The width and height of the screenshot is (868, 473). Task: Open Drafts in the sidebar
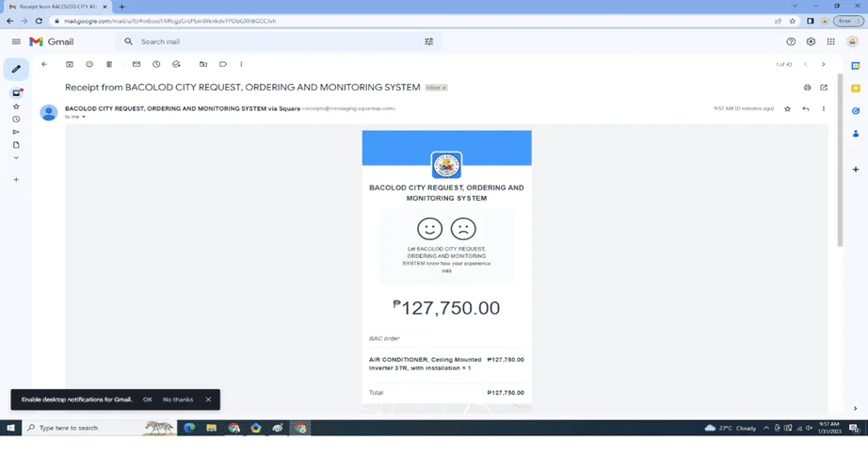pos(16,145)
